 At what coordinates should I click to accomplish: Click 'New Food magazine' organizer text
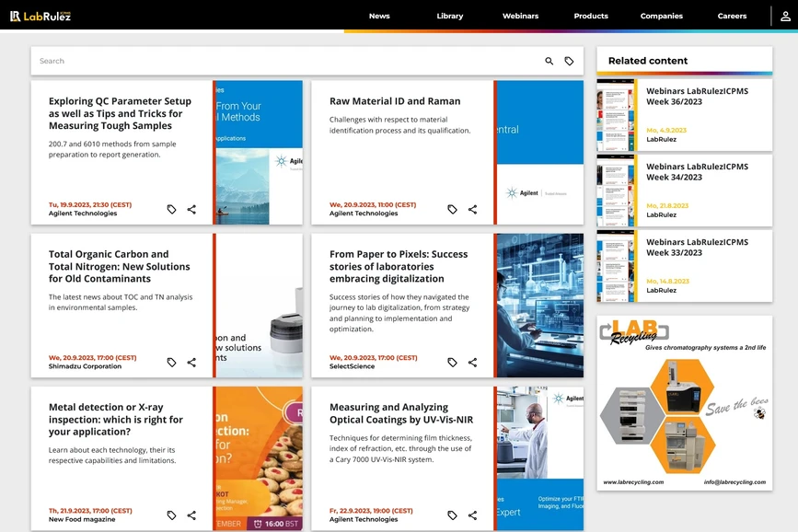(82, 519)
